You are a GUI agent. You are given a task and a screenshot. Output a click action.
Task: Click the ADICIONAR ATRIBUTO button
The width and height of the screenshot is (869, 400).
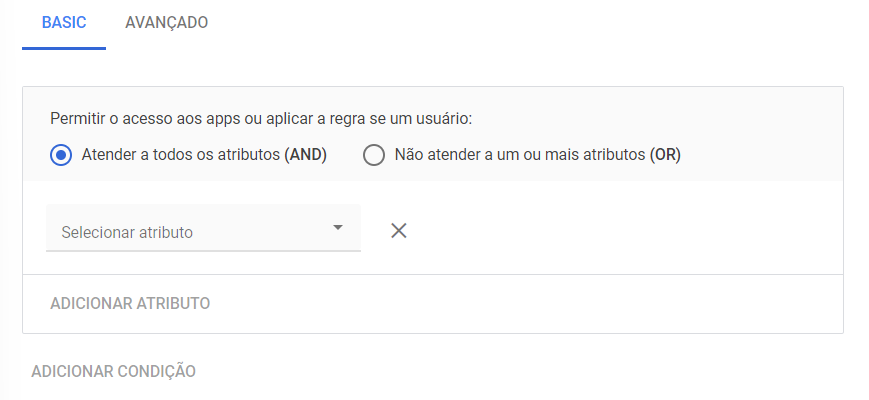click(130, 304)
